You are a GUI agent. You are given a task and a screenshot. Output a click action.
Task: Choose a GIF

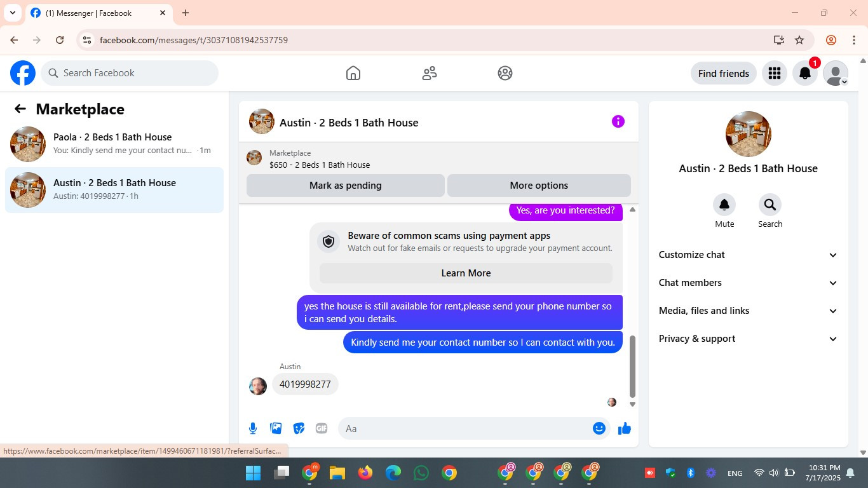coord(322,428)
